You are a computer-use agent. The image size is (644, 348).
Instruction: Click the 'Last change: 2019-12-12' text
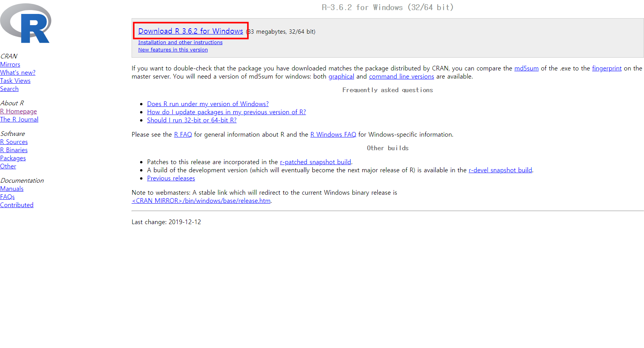click(x=166, y=222)
